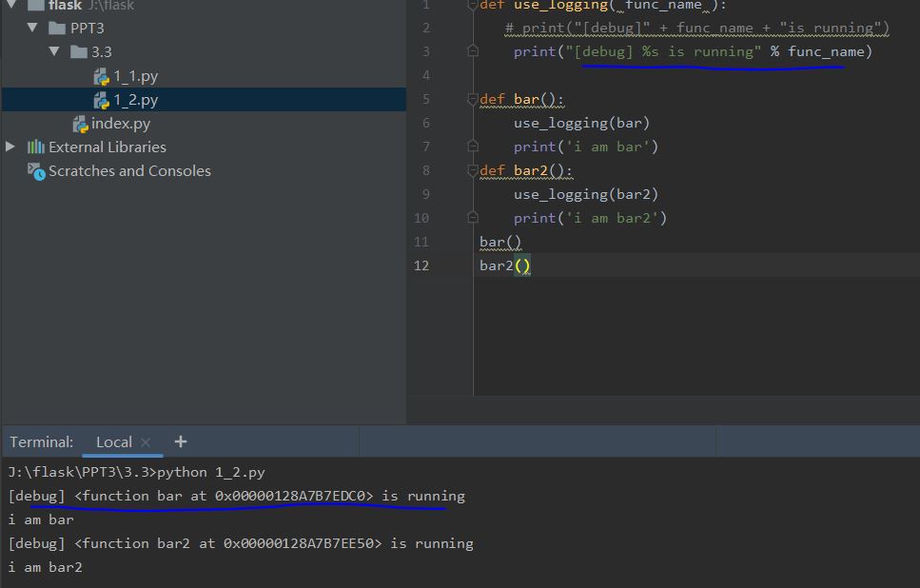This screenshot has height=588, width=920.
Task: Click the PPT3 folder name
Action: point(87,29)
